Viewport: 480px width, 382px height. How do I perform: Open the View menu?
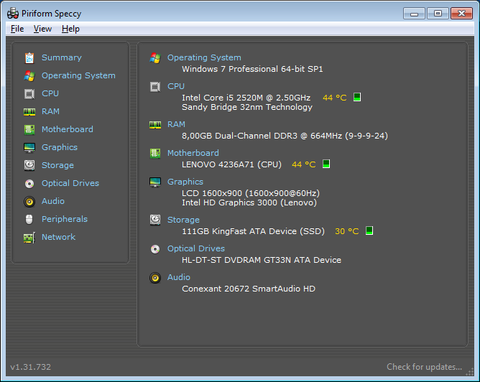coord(42,29)
